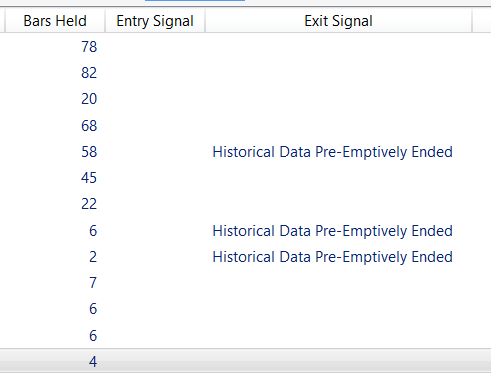
Task: Click the Exit Signal cell in the highlighted row
Action: 338,362
